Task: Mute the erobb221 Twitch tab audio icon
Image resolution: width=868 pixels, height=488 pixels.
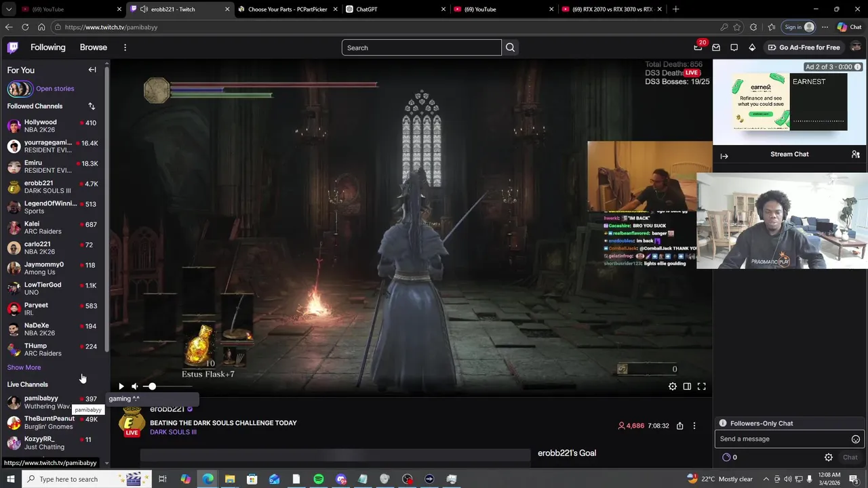Action: click(143, 9)
